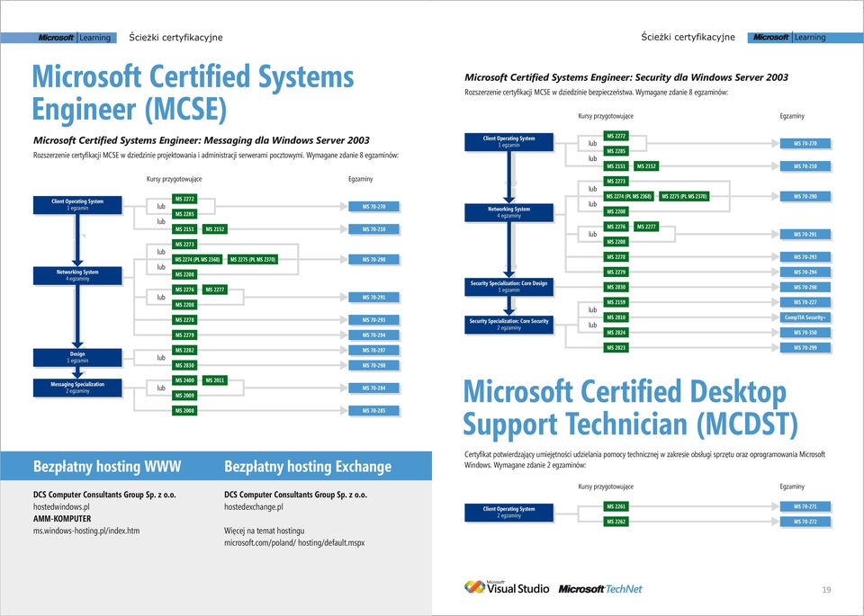864x616 pixels.
Task: Click the Security dla Windows Server 2003 subtitle
Action: tap(626, 77)
